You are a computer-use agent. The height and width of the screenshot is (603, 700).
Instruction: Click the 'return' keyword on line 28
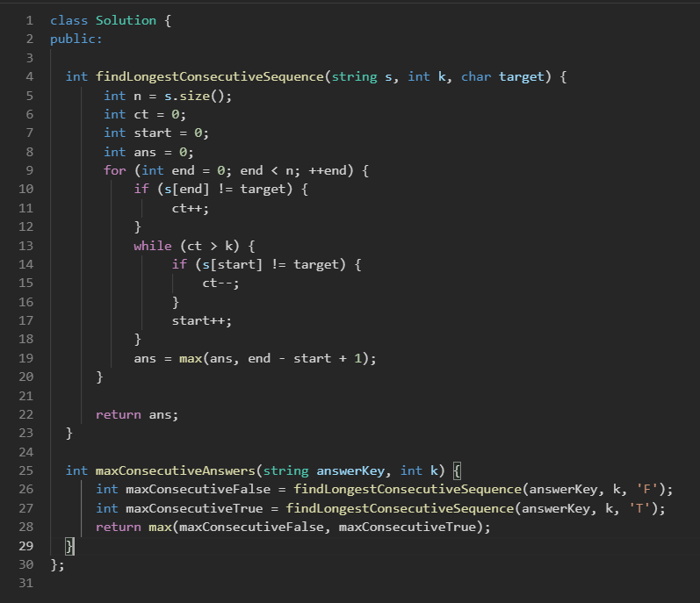coord(119,528)
